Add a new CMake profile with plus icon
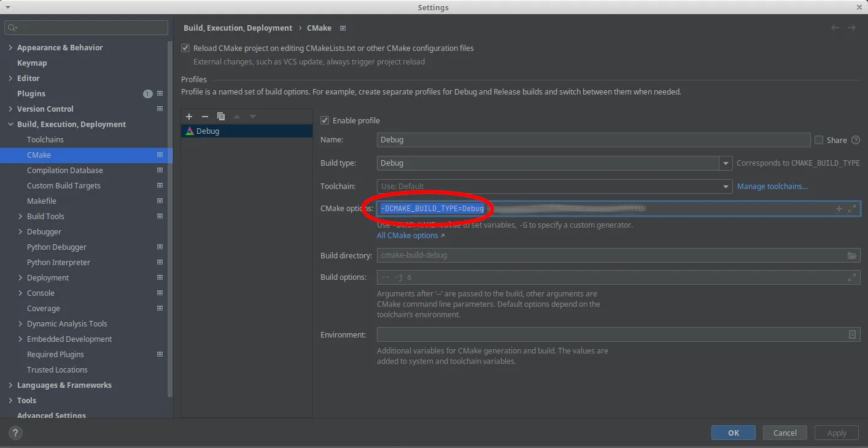 pos(189,117)
